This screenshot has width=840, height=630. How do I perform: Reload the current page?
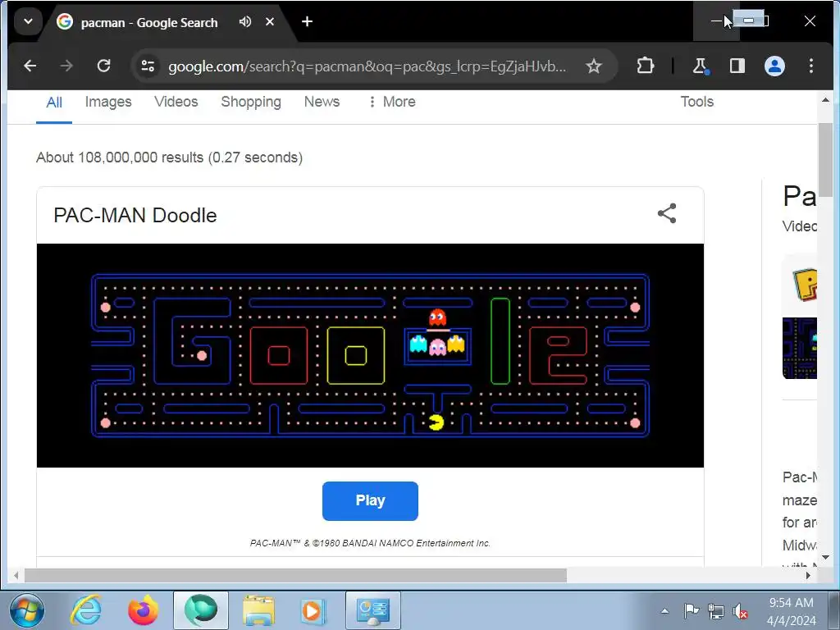[103, 66]
